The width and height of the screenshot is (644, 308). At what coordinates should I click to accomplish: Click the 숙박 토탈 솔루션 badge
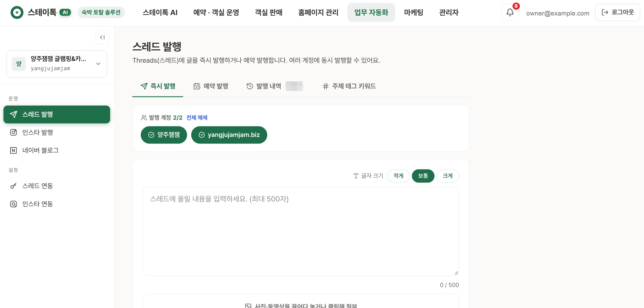click(x=101, y=12)
